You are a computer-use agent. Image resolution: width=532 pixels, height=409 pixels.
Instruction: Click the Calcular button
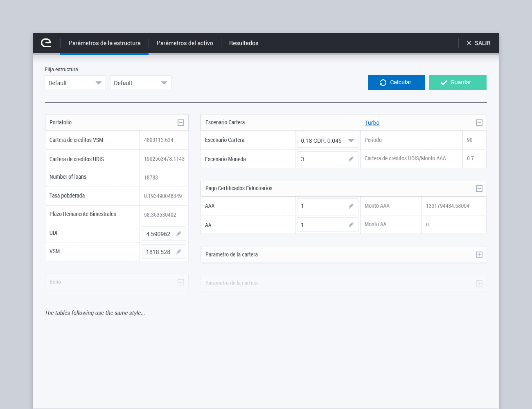point(397,83)
